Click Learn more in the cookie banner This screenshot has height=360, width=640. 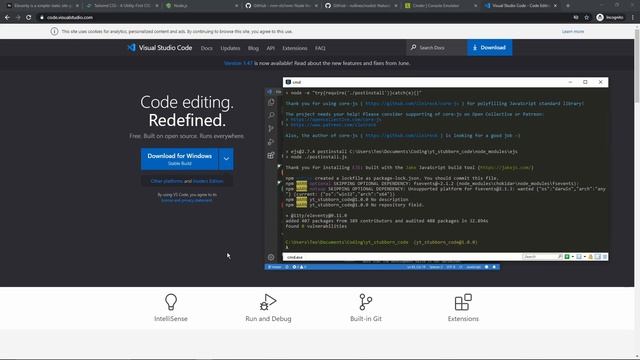573,31
